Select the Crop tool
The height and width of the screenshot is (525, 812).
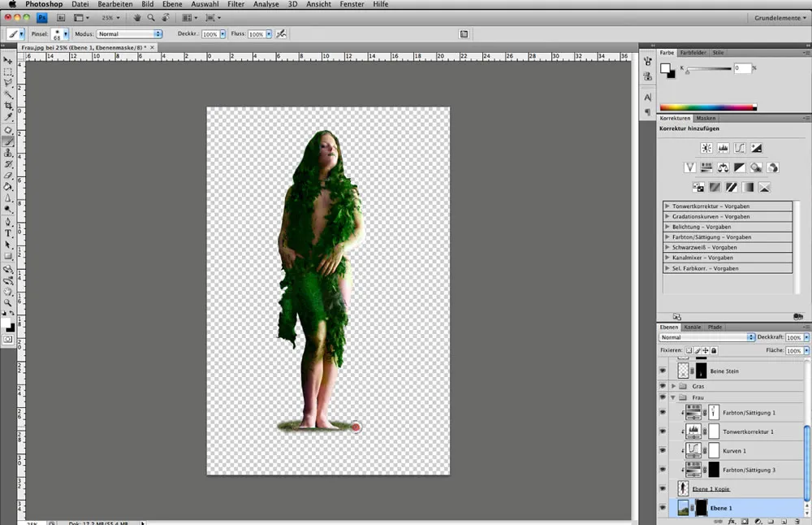(8, 106)
